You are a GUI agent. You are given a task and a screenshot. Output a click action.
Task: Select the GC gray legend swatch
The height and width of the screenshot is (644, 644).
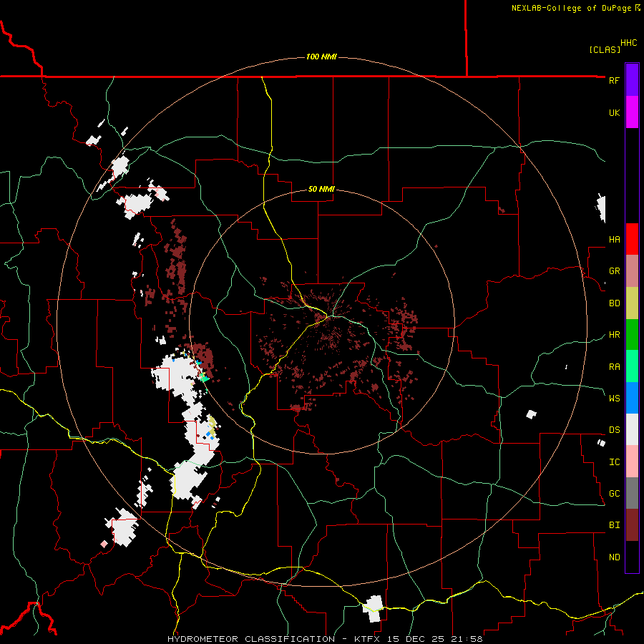[x=632, y=493]
